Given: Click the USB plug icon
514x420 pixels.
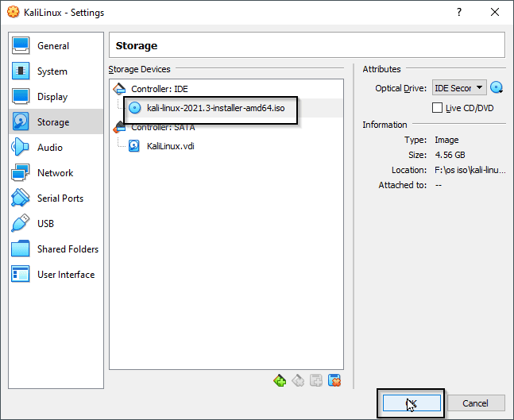Looking at the screenshot, I should [20, 223].
